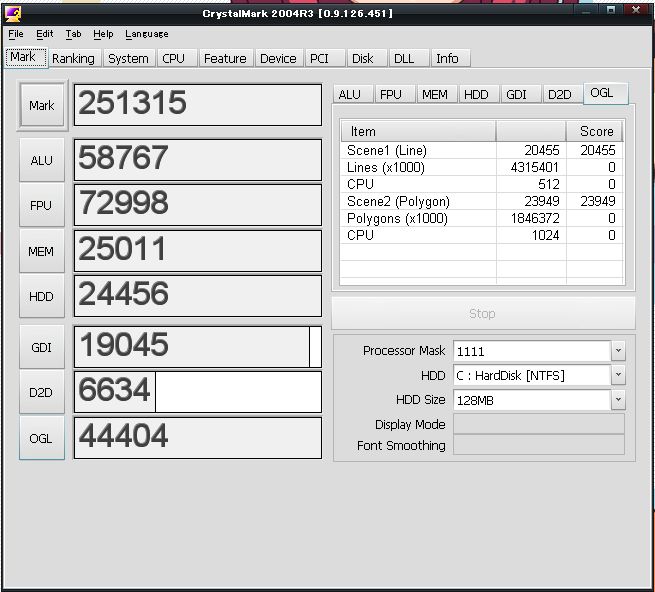Select the Scene2 (Polygon) row
655x592 pixels.
tap(482, 201)
